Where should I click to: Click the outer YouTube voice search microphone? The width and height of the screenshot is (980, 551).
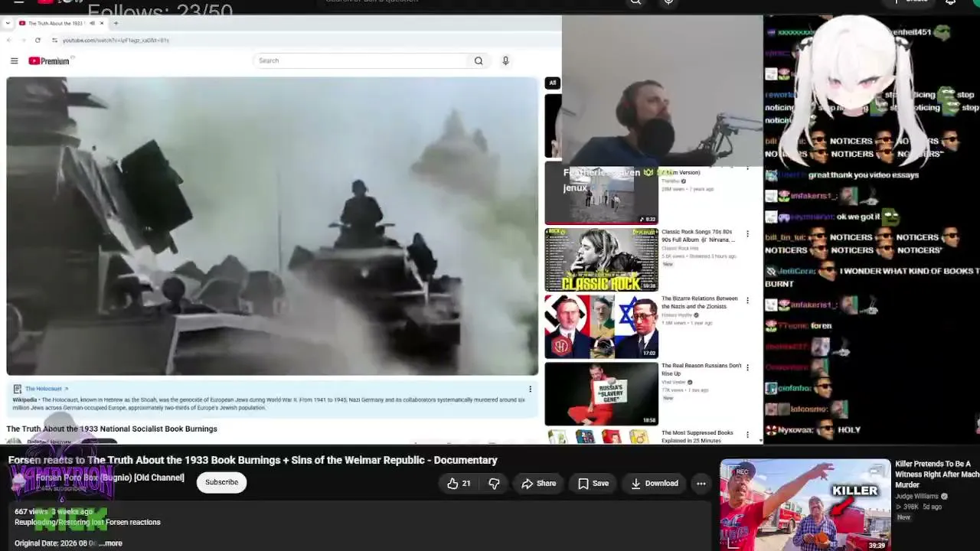click(668, 2)
